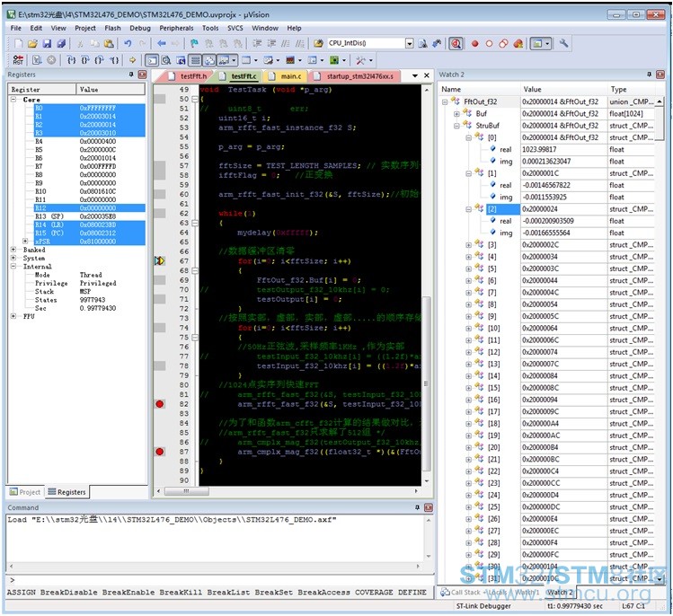Open the CPU_IntDis() search combo dropdown
The width and height of the screenshot is (673, 616).
tap(410, 43)
